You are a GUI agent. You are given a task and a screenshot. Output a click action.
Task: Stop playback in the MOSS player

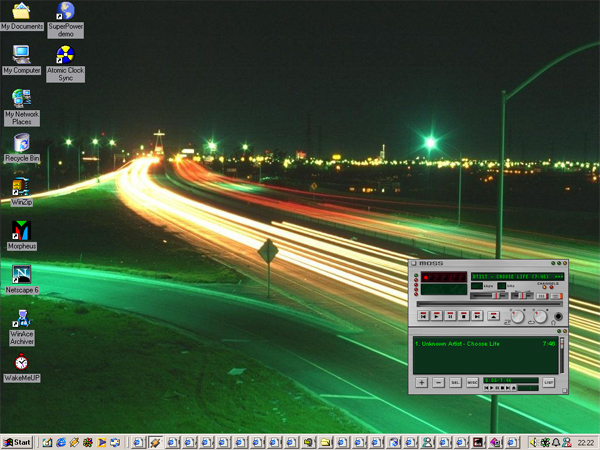464,315
